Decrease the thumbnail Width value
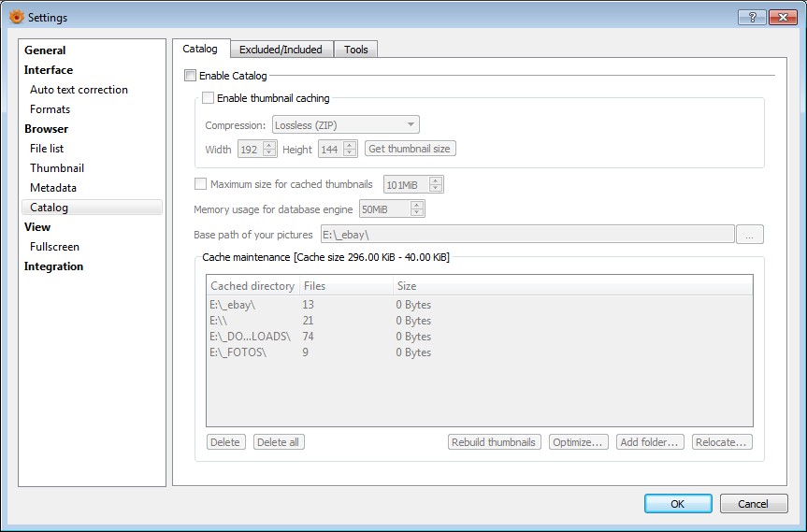 point(269,152)
